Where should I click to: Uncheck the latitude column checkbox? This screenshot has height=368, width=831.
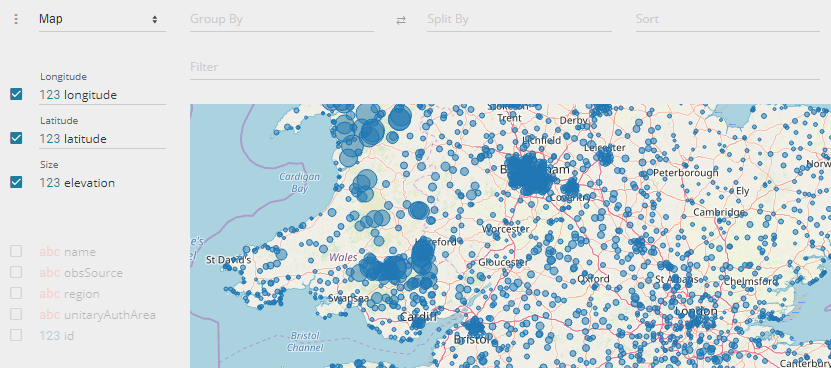tap(16, 138)
